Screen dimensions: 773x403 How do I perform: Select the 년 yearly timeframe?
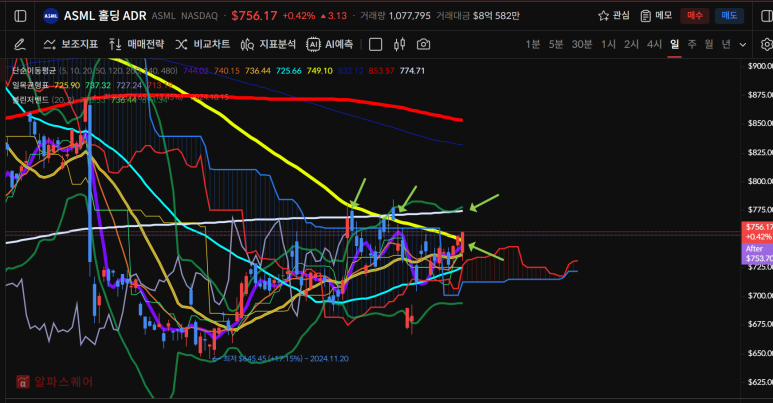pyautogui.click(x=726, y=44)
